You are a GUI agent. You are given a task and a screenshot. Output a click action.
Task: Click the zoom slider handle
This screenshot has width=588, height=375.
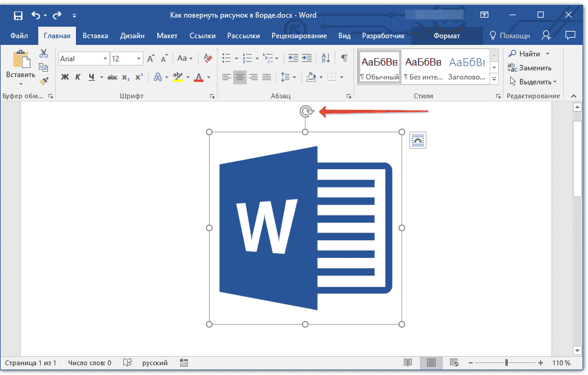point(507,363)
